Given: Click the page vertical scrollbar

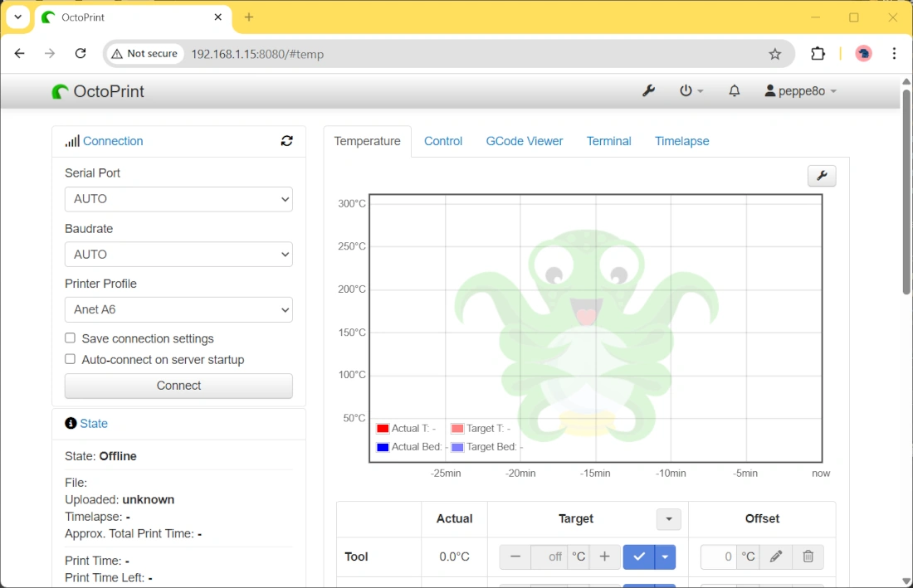Looking at the screenshot, I should 906,192.
